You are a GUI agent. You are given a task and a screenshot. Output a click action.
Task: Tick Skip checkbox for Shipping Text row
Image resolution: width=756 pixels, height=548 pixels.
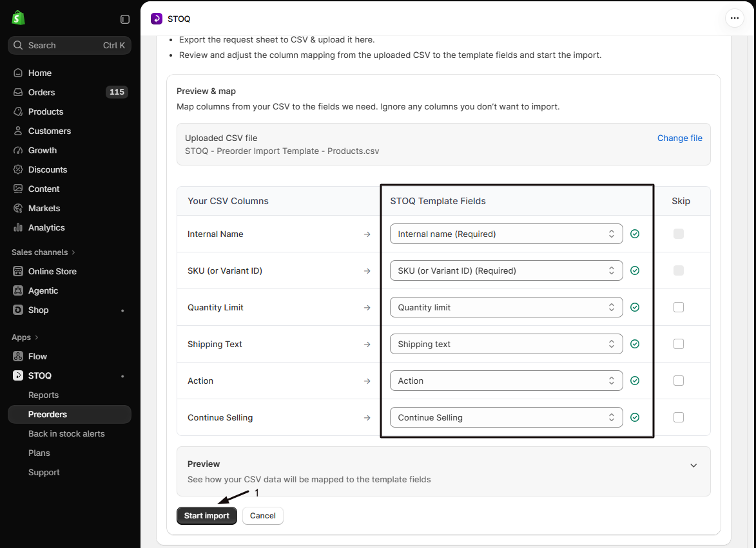[679, 344]
